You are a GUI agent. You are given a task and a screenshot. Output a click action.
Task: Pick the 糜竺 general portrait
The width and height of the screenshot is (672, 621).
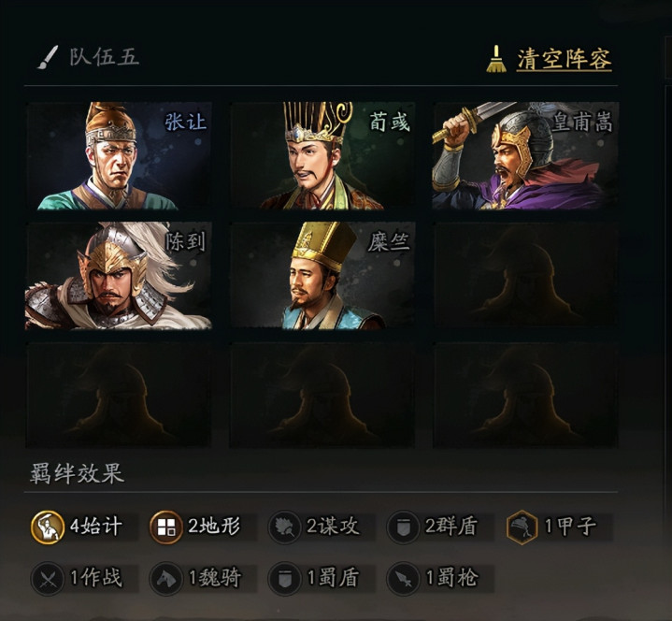coord(322,276)
